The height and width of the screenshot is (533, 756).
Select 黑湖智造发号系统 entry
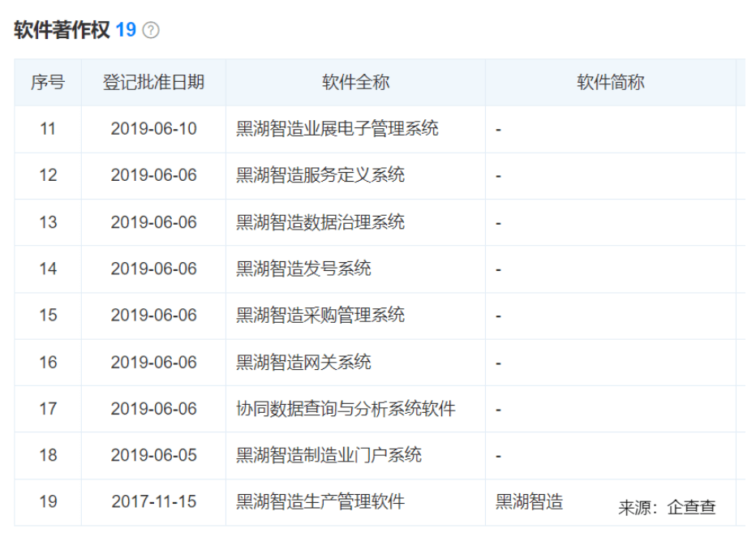point(303,269)
